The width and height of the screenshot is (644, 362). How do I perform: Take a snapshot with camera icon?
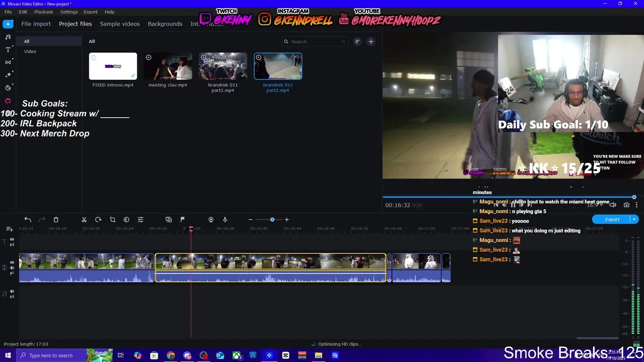tap(626, 205)
